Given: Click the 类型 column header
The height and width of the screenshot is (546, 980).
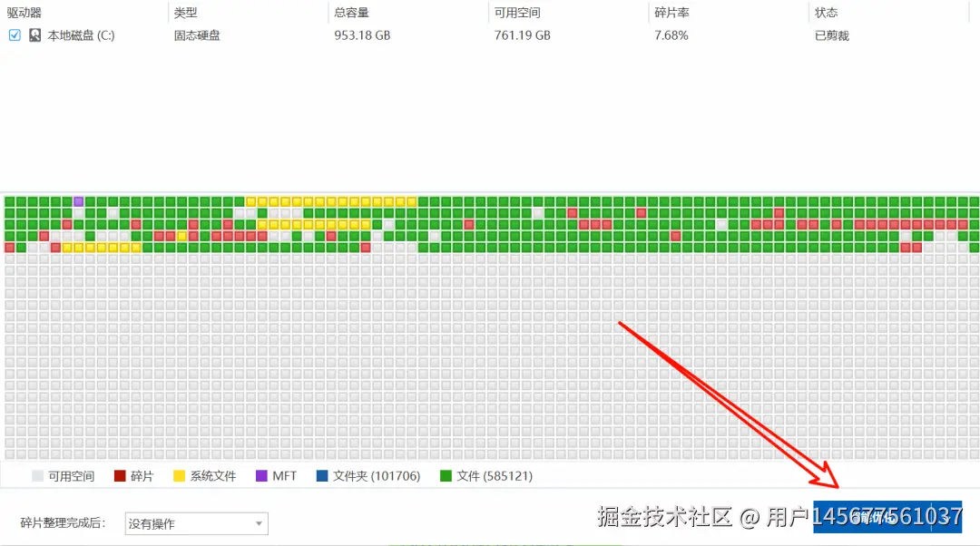Looking at the screenshot, I should click(185, 12).
